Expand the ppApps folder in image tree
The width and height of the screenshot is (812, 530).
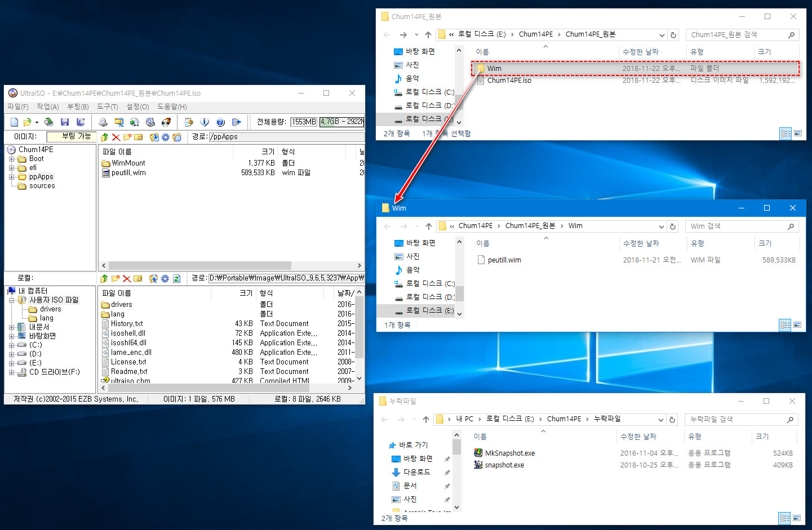click(x=11, y=177)
